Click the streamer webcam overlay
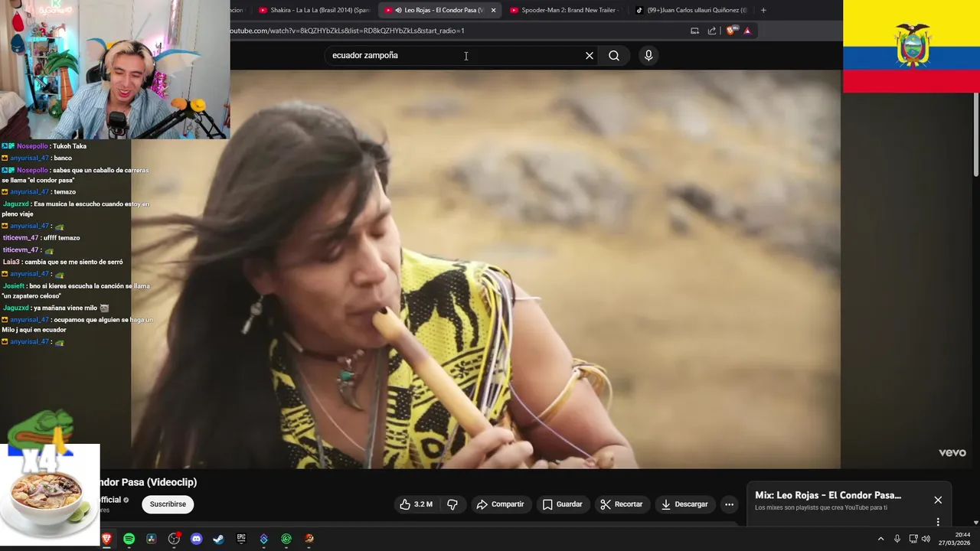The height and width of the screenshot is (551, 980). (x=115, y=69)
